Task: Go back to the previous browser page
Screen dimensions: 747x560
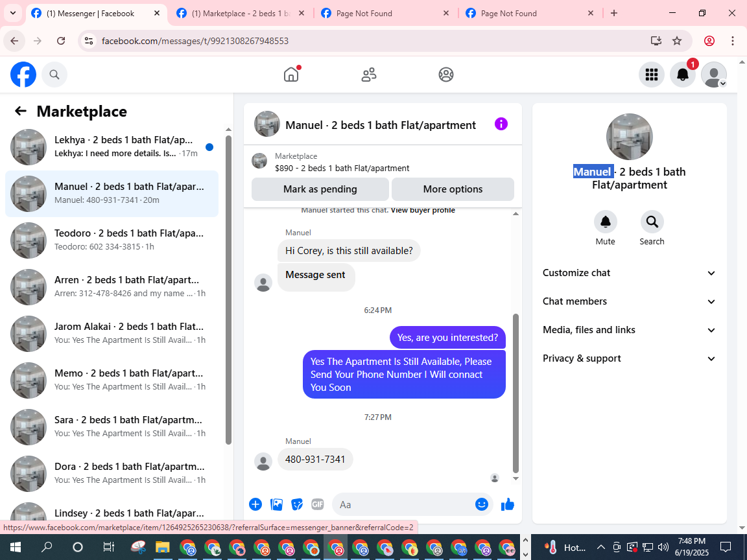Action: coord(14,41)
